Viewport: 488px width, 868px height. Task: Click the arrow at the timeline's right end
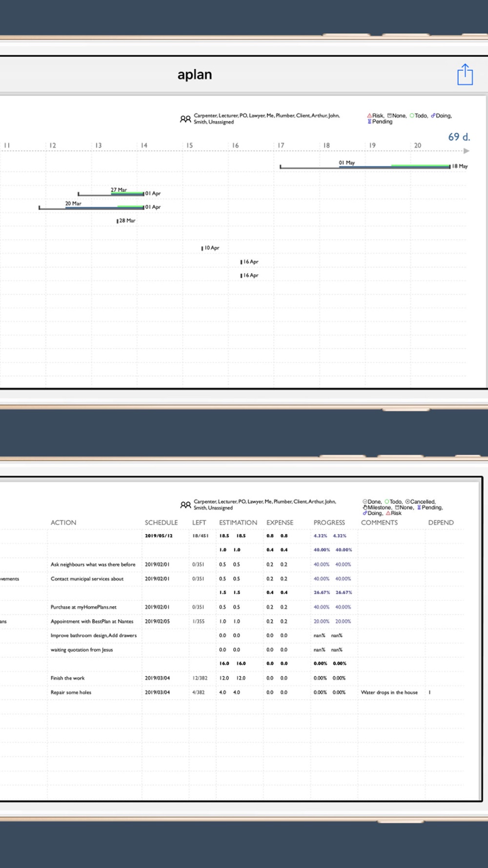click(x=466, y=151)
